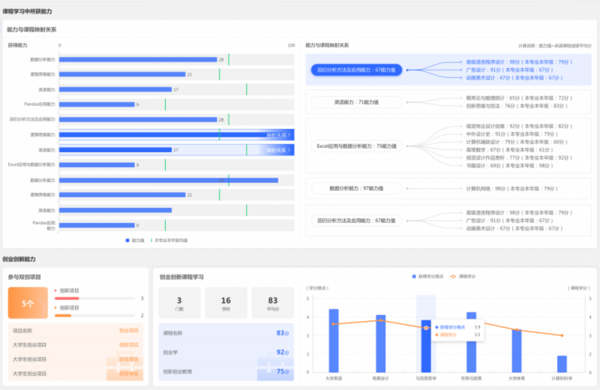Toggle the 本专业本年级均值 legend entry
This screenshot has width=600, height=390.
point(169,240)
